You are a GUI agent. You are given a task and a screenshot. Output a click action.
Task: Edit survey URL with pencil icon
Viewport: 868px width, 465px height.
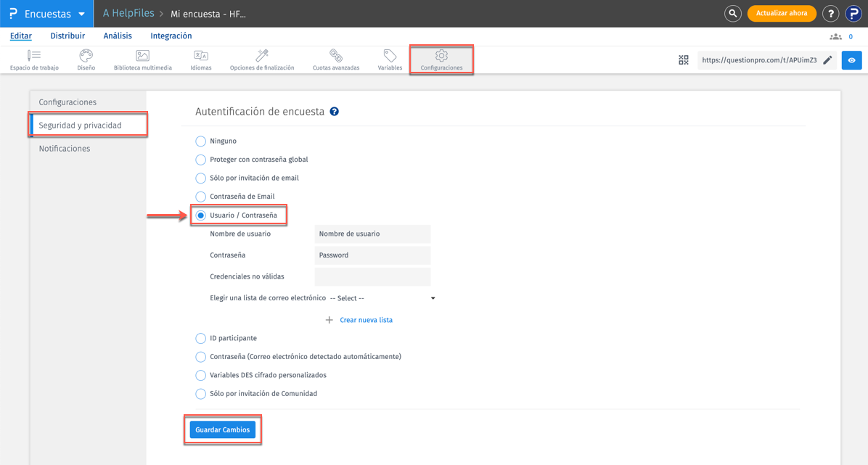(x=827, y=59)
